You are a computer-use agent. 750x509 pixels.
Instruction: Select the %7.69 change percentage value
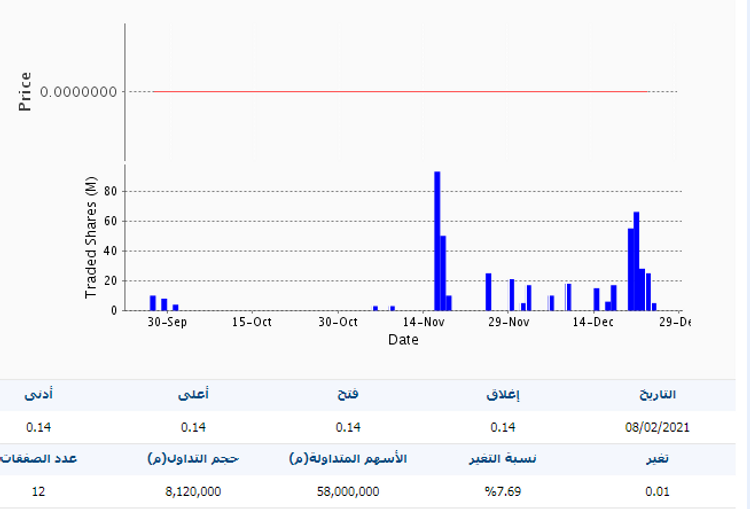[x=504, y=491]
